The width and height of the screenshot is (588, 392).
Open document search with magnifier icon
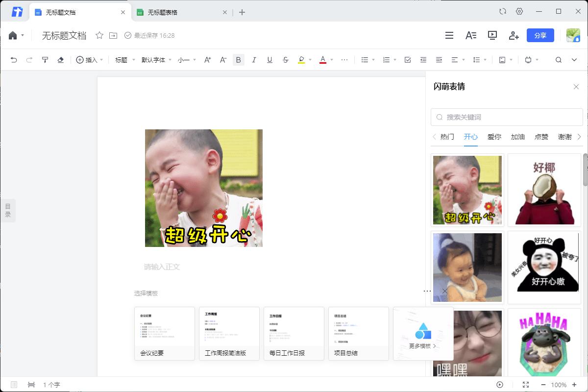(559, 59)
